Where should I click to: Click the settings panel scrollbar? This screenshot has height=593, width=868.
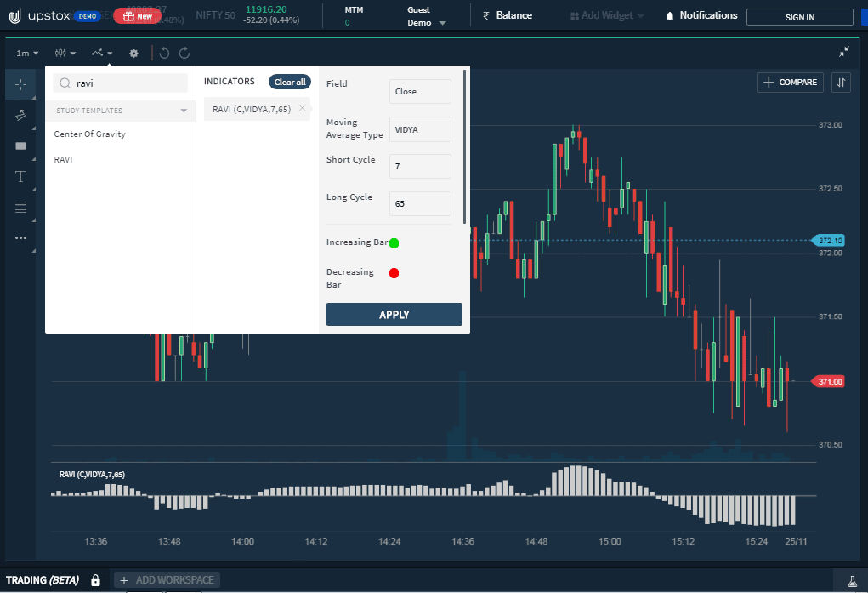pyautogui.click(x=464, y=147)
